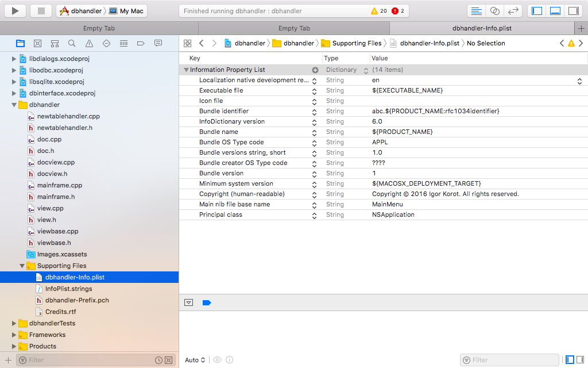Open type popup for Dictionary root
This screenshot has width=588, height=368.
[366, 70]
